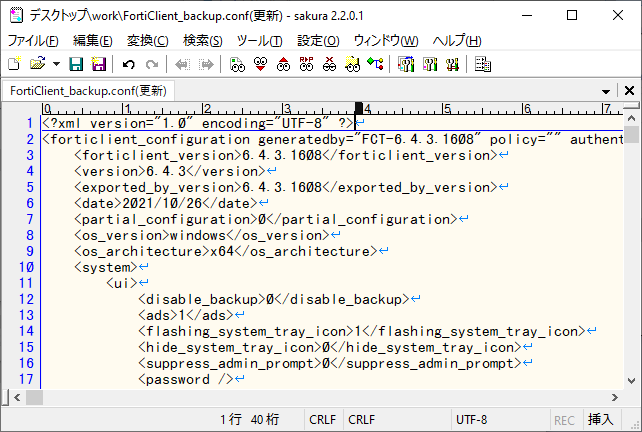Open the ヘルプ(H) menu

tap(457, 41)
